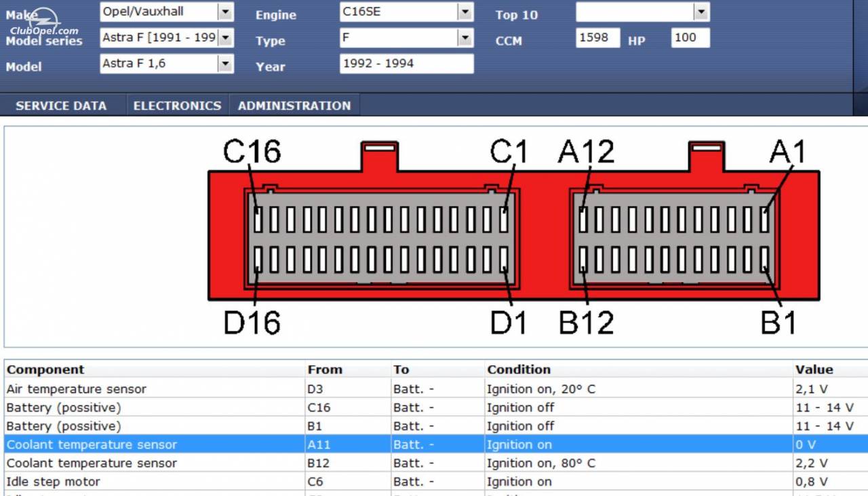This screenshot has width=868, height=496.
Task: Open the SERVICE DATA tab
Action: pos(61,106)
